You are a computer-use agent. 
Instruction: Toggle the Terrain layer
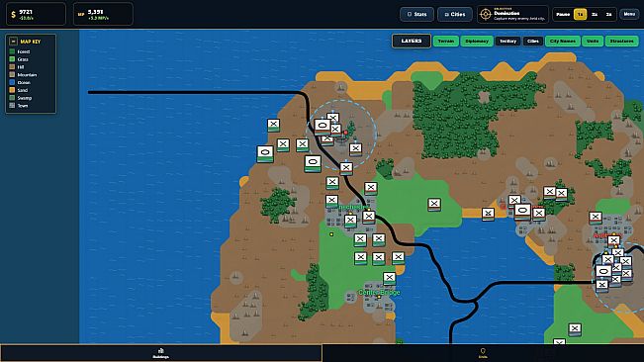tap(445, 41)
